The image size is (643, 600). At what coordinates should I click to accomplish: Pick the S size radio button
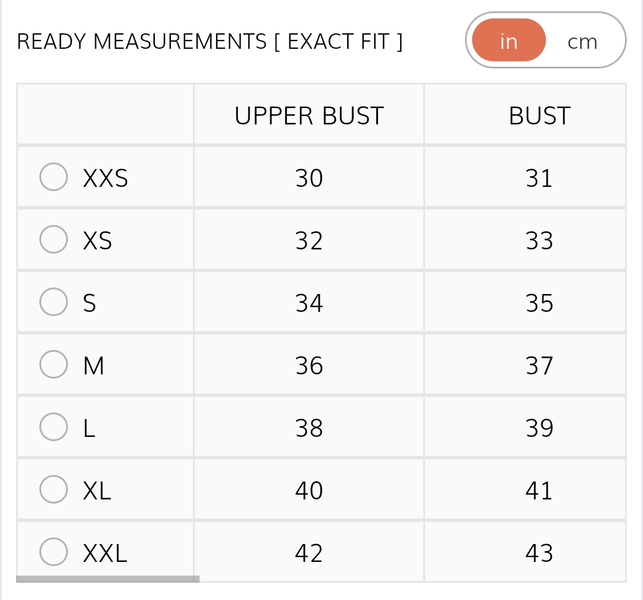(x=53, y=302)
